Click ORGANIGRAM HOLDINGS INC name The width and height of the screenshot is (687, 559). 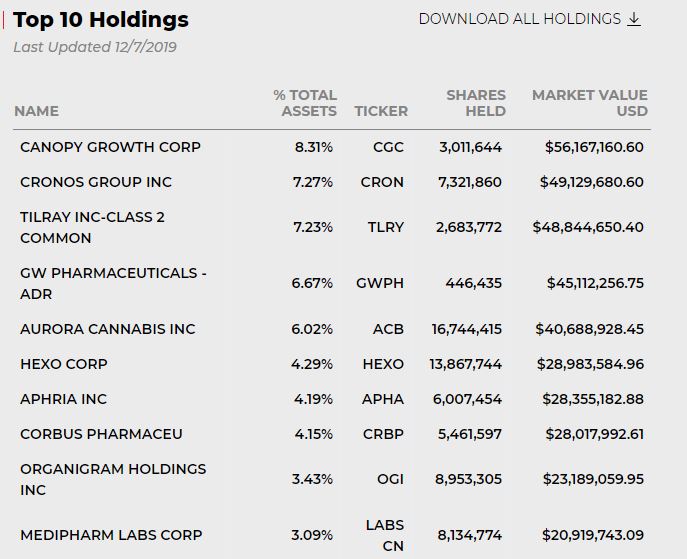pyautogui.click(x=113, y=479)
